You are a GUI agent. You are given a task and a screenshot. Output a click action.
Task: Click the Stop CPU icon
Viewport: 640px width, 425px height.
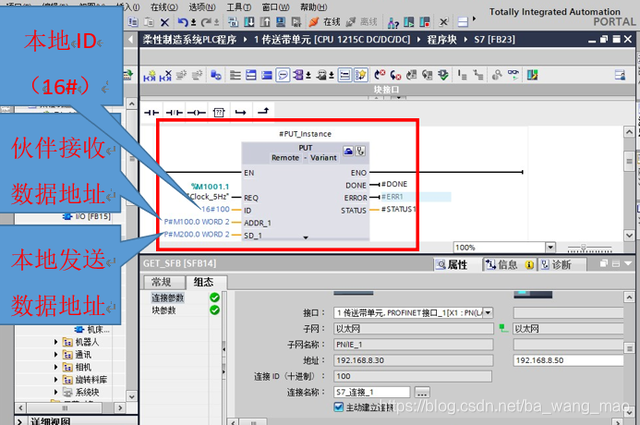424,22
